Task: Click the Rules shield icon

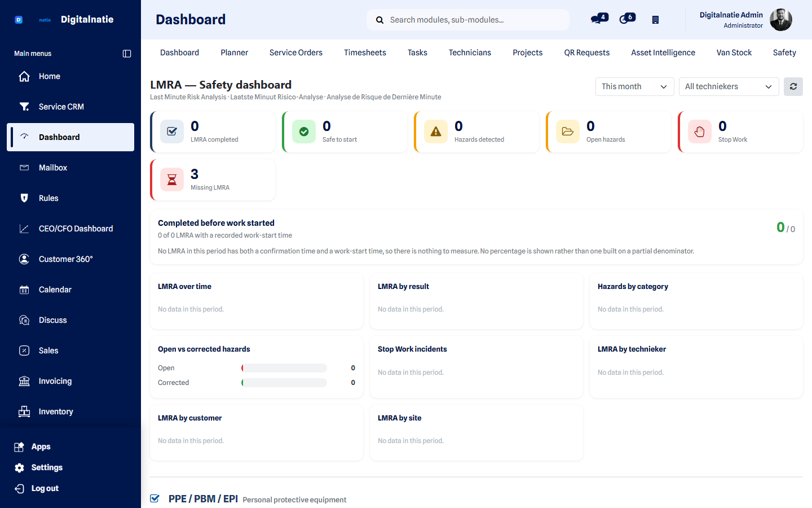Action: click(24, 198)
